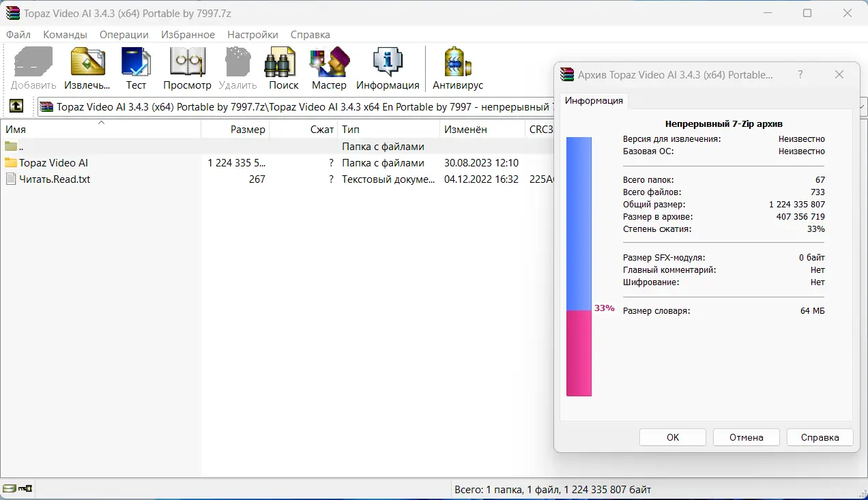
Task: Launch the Поиск (Search) tool
Action: click(283, 65)
